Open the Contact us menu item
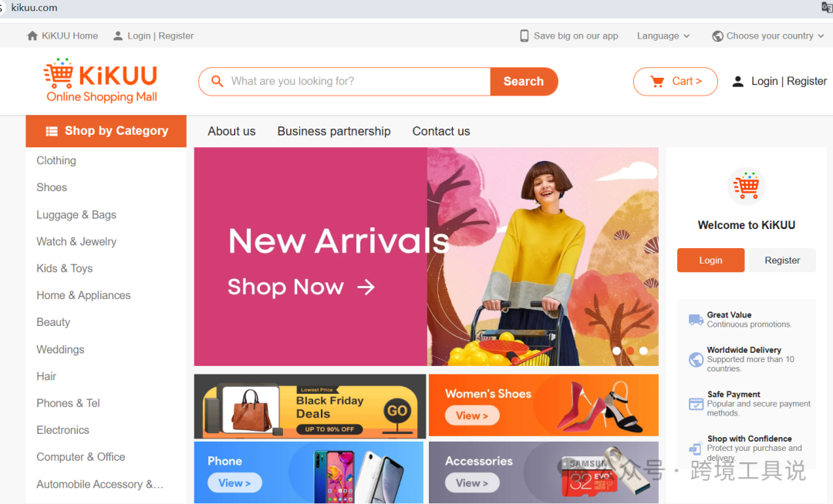Viewport: 833px width, 504px height. coord(441,131)
